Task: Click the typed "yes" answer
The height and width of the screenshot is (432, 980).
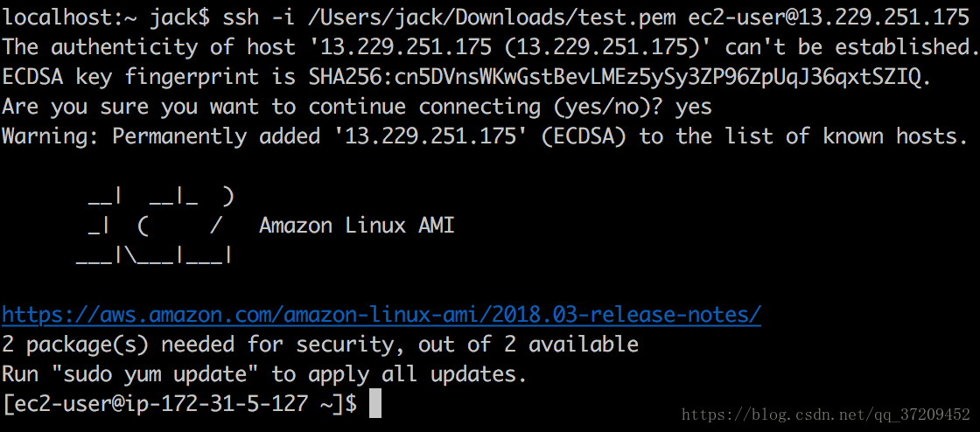Action: tap(694, 108)
